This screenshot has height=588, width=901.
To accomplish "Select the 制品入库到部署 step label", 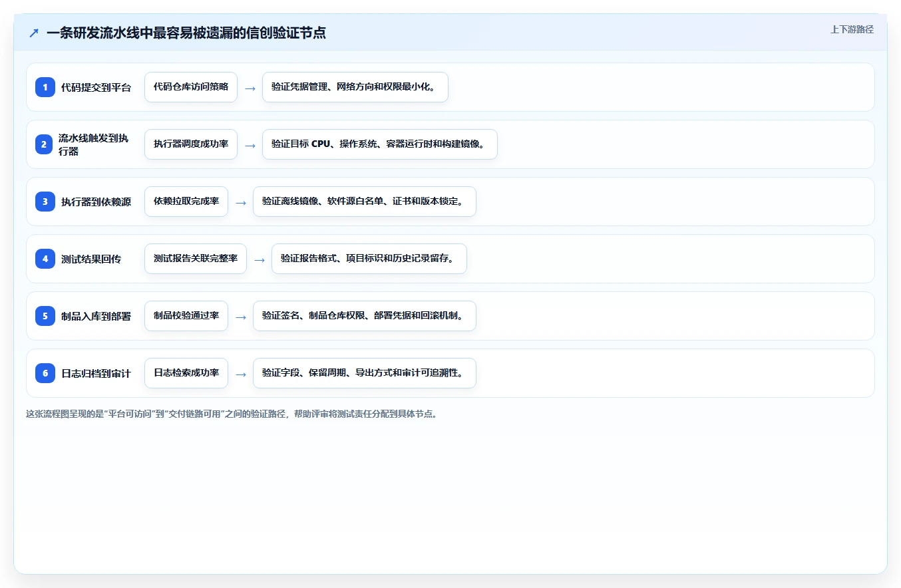I will pos(96,316).
